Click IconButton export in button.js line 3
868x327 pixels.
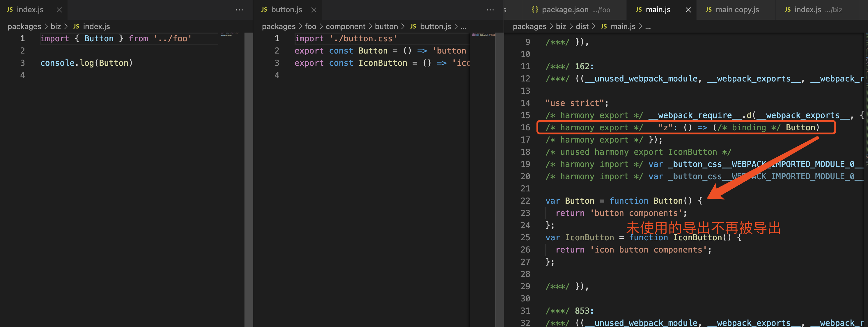pyautogui.click(x=383, y=63)
